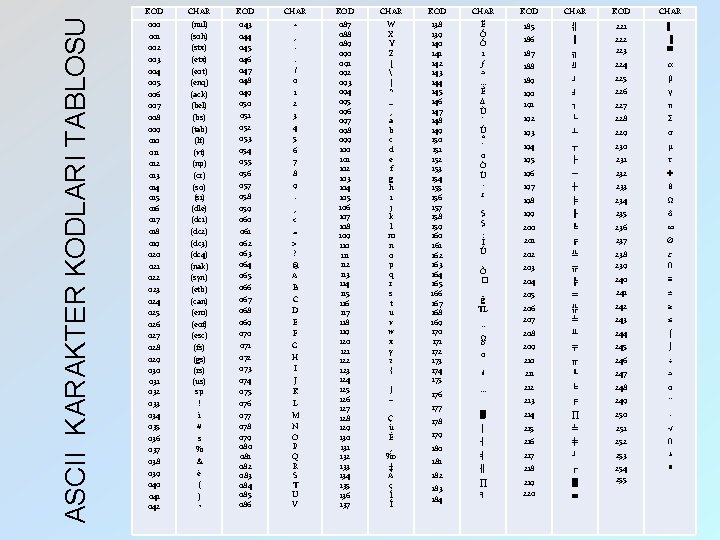Click the code cell '097'
720x540 pixels.
(x=345, y=121)
